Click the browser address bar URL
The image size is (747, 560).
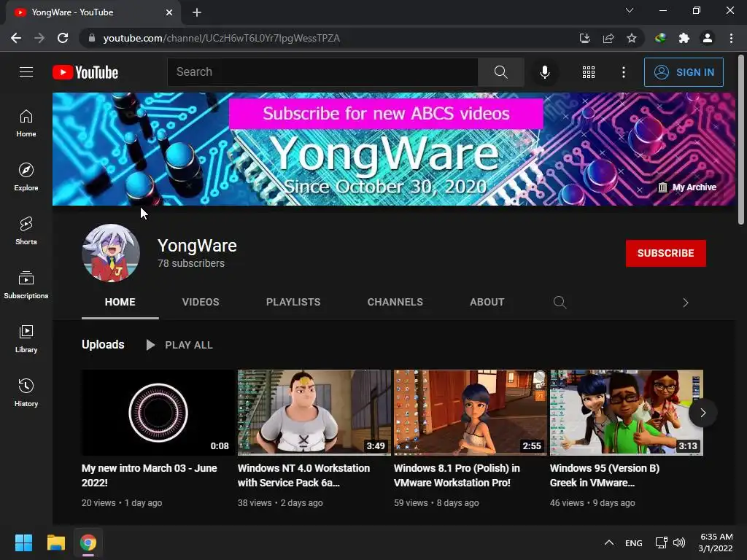[222, 38]
